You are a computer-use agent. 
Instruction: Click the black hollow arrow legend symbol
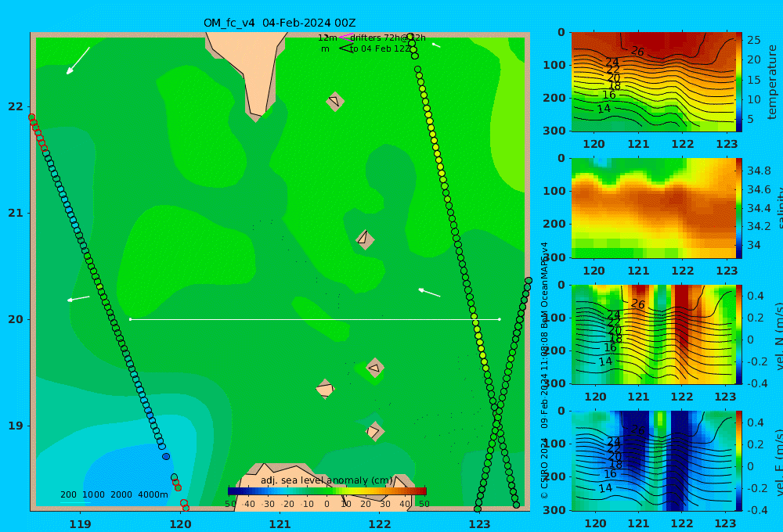(345, 49)
